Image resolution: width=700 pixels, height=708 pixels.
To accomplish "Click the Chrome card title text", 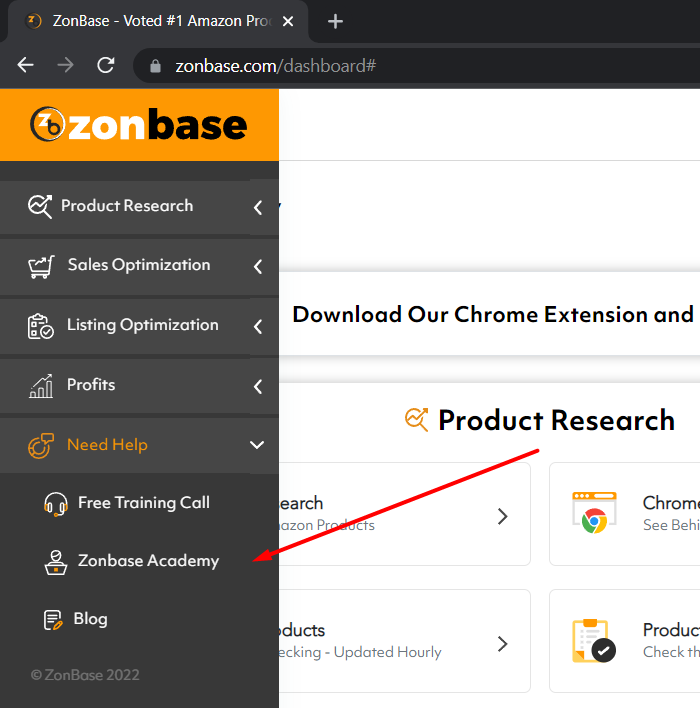I will coord(671,503).
